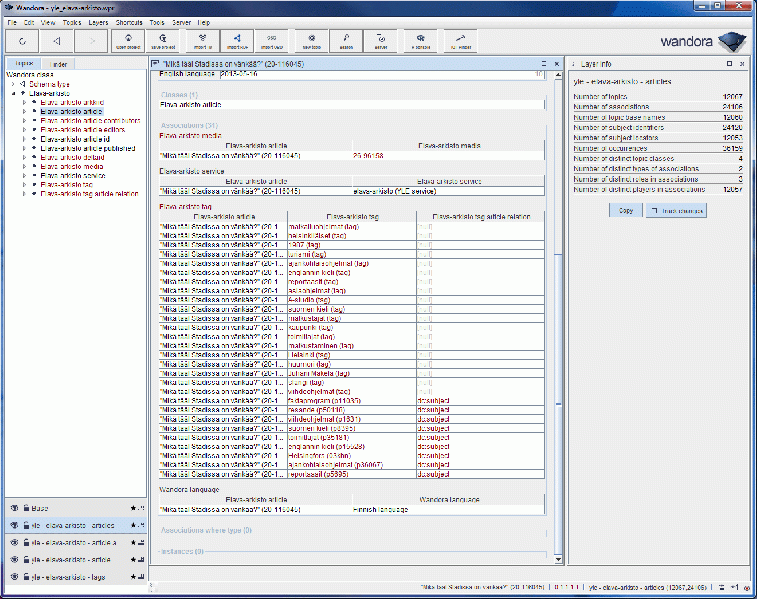The width and height of the screenshot is (757, 599).
Task: Select Elava-arkisto service in topic tree
Action: click(73, 175)
